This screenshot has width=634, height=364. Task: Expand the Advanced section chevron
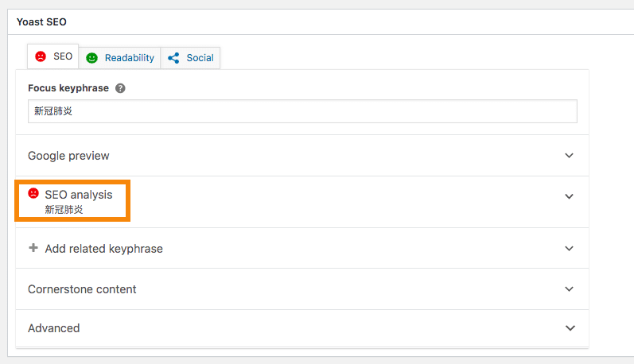(569, 328)
